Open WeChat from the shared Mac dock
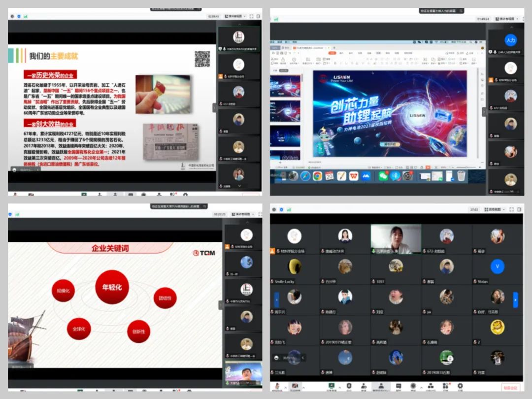Image resolution: width=532 pixels, height=399 pixels. pyautogui.click(x=383, y=175)
